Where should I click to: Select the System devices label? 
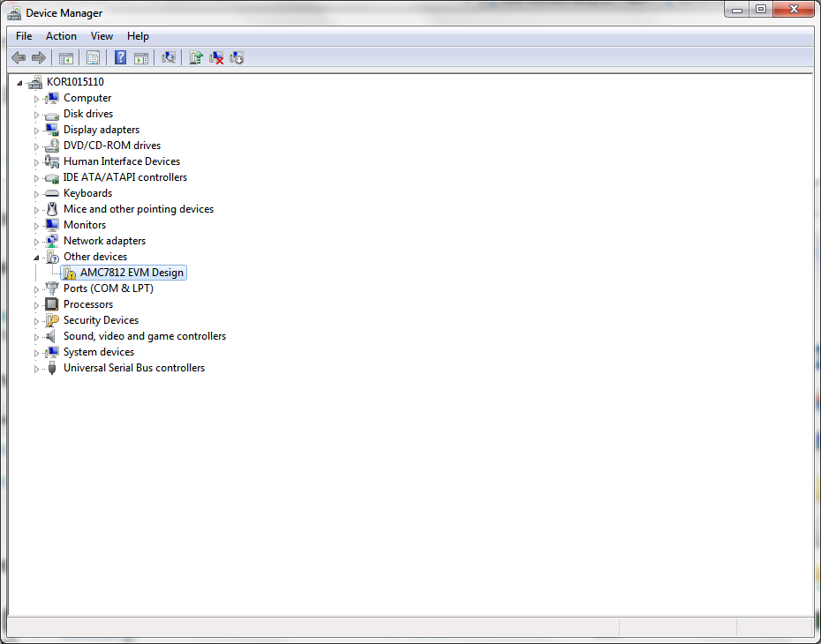[99, 352]
